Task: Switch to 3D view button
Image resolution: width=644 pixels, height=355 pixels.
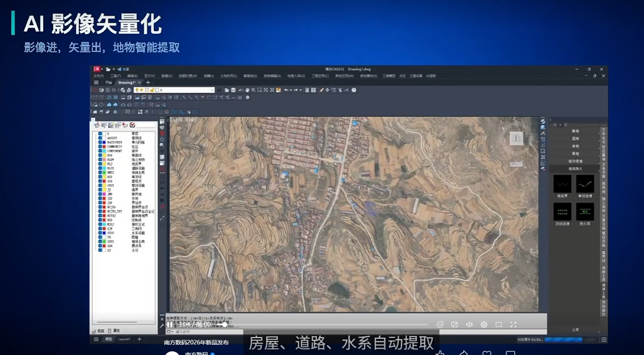Action: coord(115,98)
